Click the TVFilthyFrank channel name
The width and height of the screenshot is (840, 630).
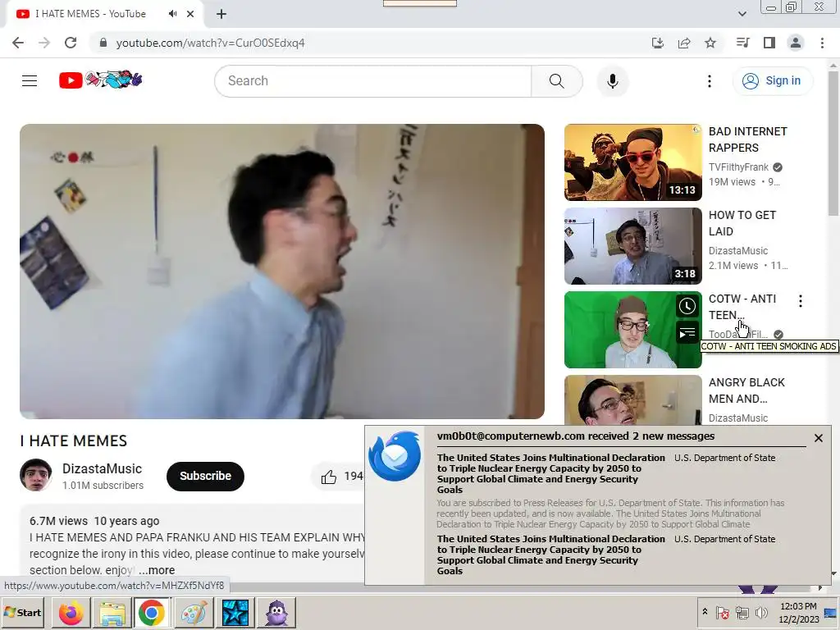pyautogui.click(x=738, y=167)
